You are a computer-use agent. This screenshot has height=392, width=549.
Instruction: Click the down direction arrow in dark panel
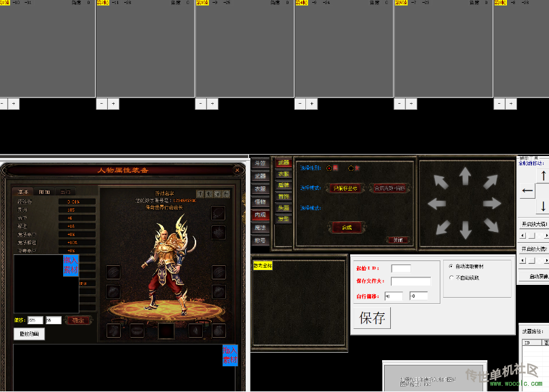tap(466, 231)
